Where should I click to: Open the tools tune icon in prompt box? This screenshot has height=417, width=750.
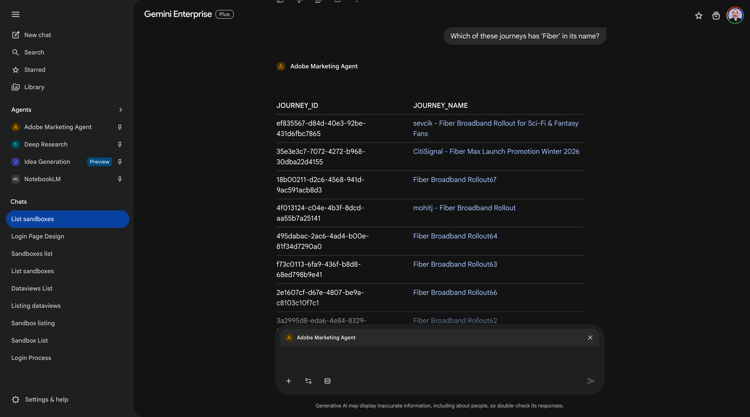308,381
